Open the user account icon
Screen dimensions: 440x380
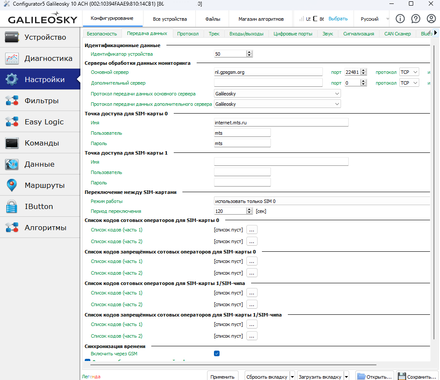431,19
